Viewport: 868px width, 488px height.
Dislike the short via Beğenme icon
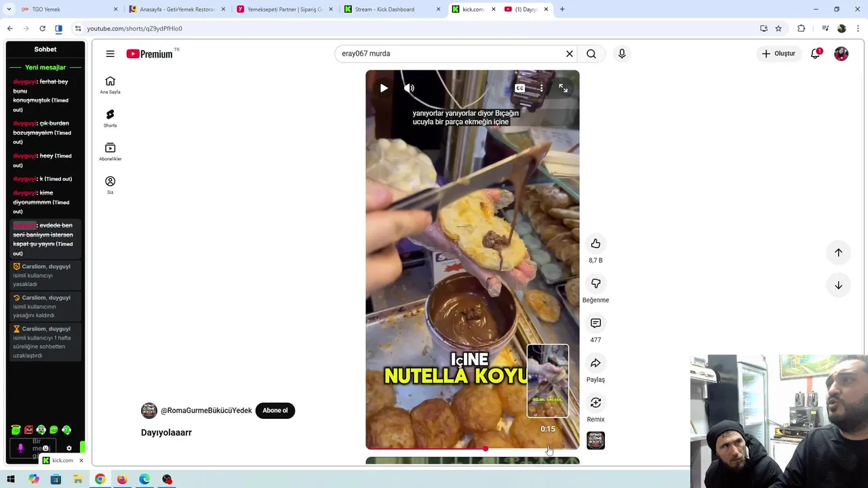click(x=595, y=283)
